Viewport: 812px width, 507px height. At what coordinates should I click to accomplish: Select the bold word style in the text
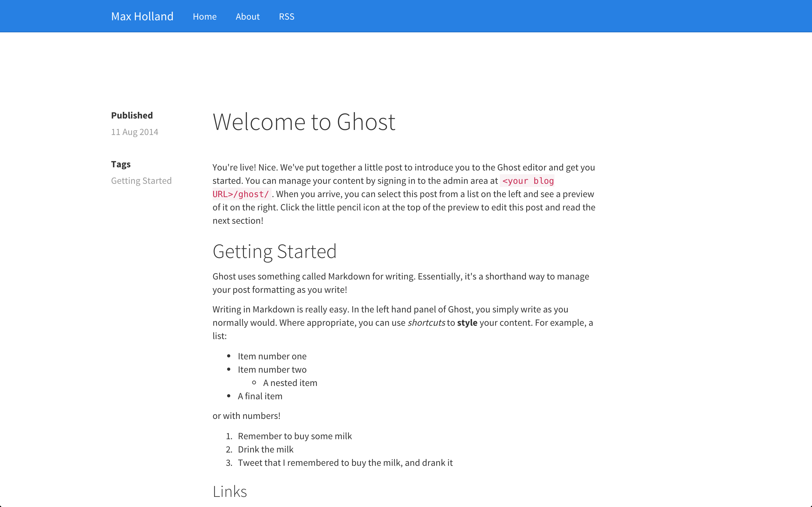(468, 322)
